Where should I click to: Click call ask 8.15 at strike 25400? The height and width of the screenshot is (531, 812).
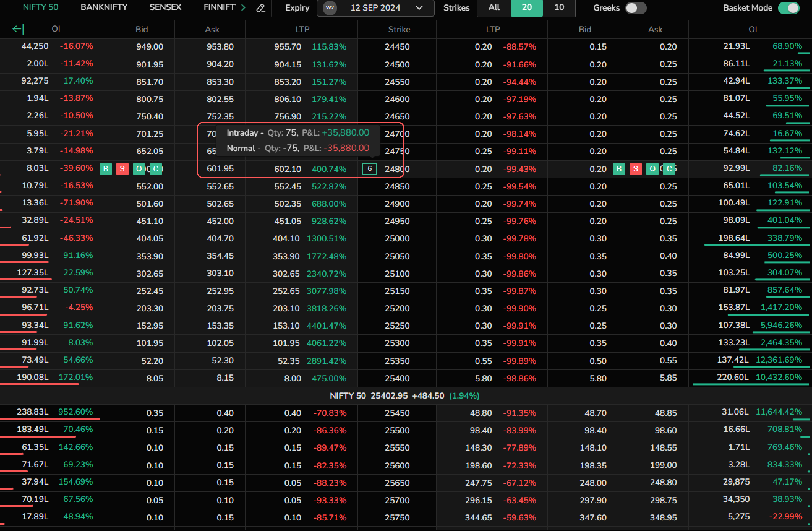[225, 378]
